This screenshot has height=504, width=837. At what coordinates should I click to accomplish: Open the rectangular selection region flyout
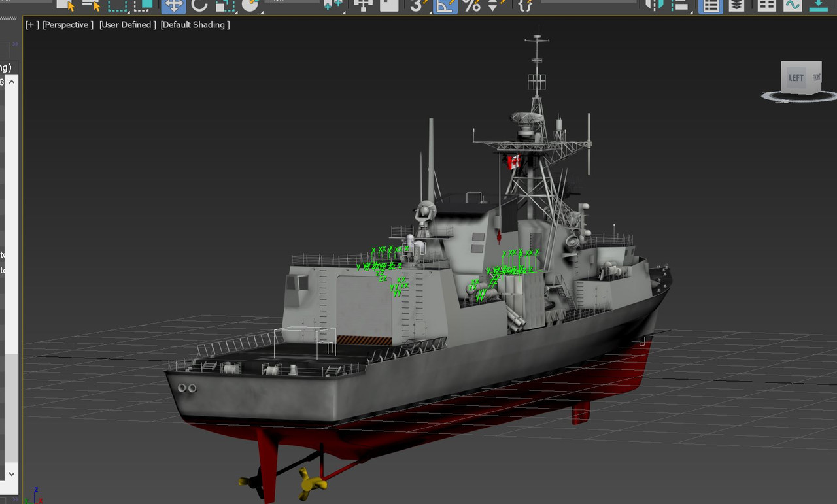pos(116,5)
